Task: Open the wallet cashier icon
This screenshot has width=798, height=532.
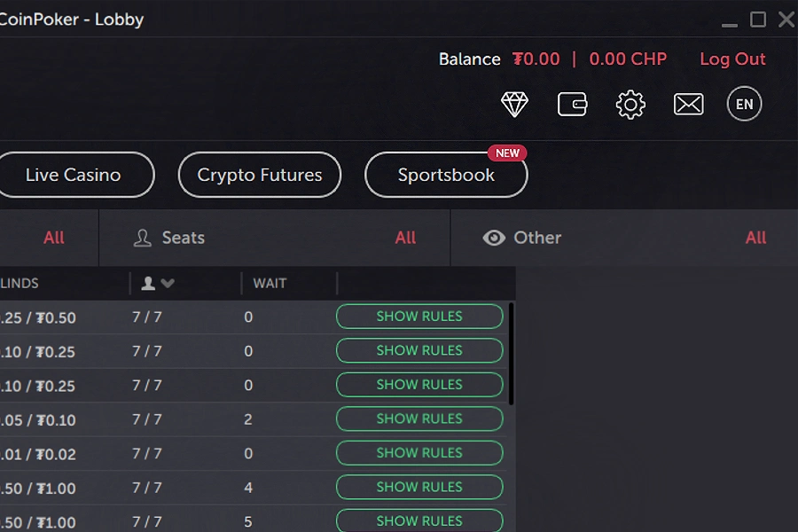Action: point(572,105)
